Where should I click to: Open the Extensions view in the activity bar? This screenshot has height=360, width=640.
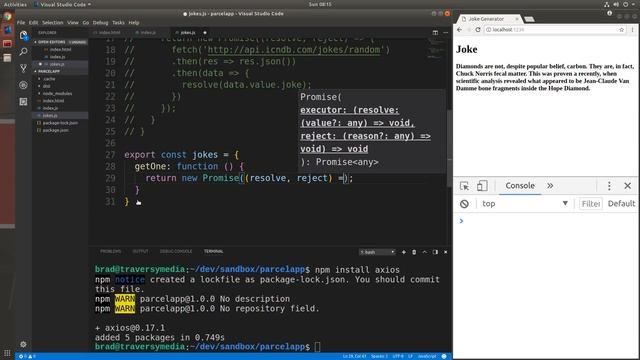23,102
